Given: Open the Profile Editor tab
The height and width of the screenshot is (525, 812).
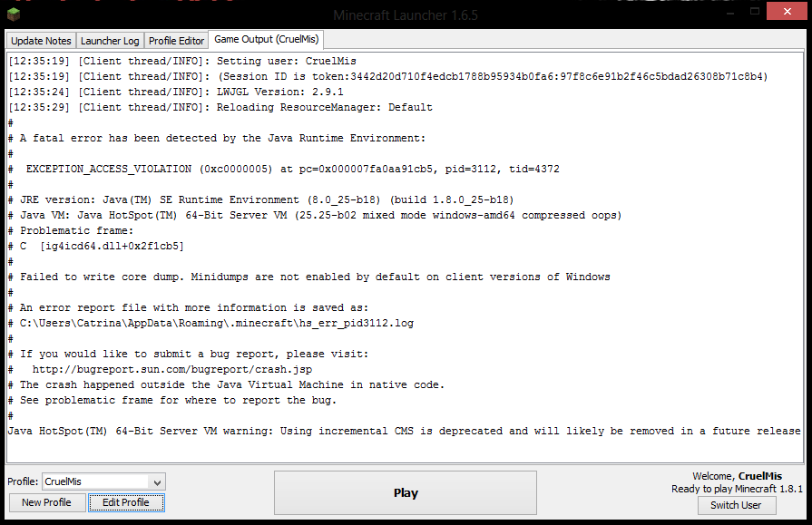Looking at the screenshot, I should pos(177,41).
